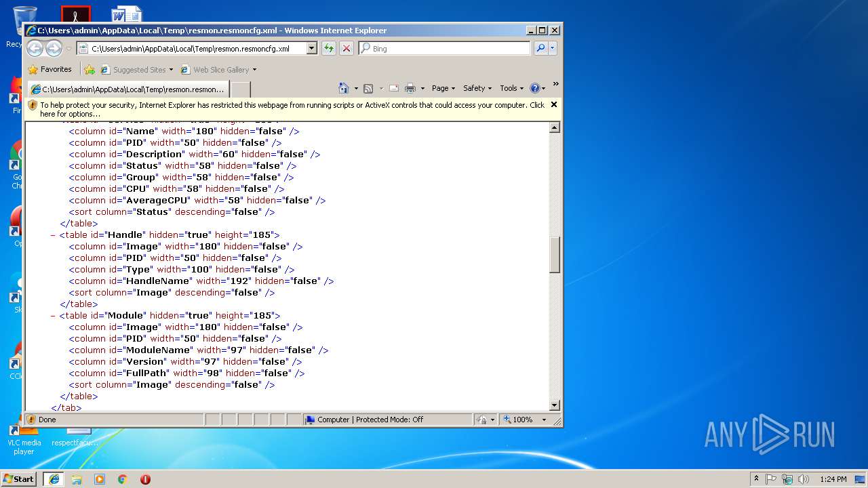Click the vertical scrollbar thumb
The height and width of the screenshot is (488, 868).
(x=554, y=255)
